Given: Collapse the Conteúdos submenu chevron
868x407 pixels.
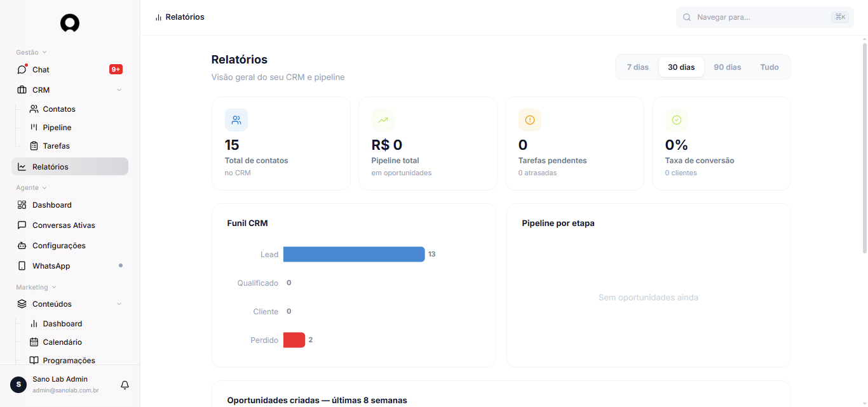Looking at the screenshot, I should click(x=119, y=304).
